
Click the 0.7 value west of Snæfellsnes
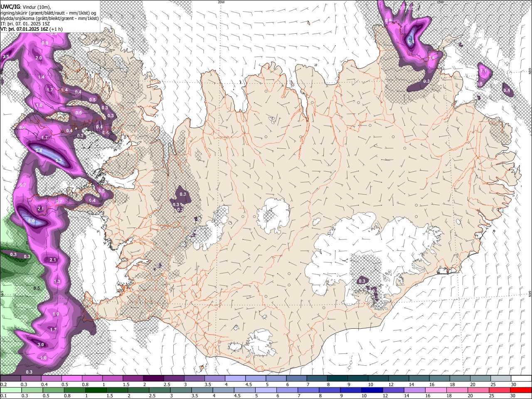(23, 185)
